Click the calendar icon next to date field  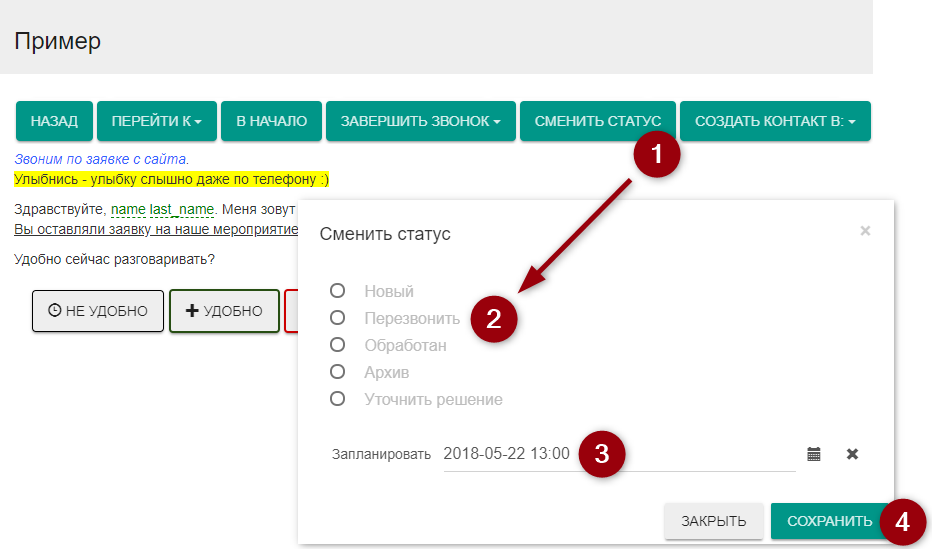[x=814, y=454]
